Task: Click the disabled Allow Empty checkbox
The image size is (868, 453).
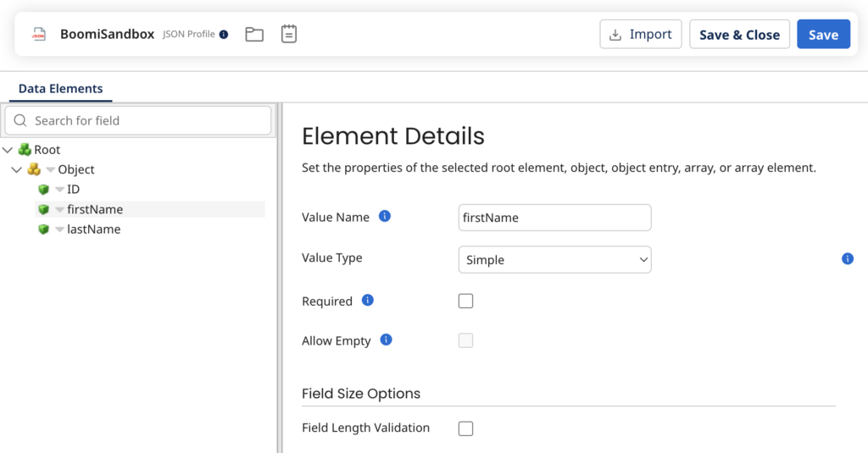Action: (465, 340)
